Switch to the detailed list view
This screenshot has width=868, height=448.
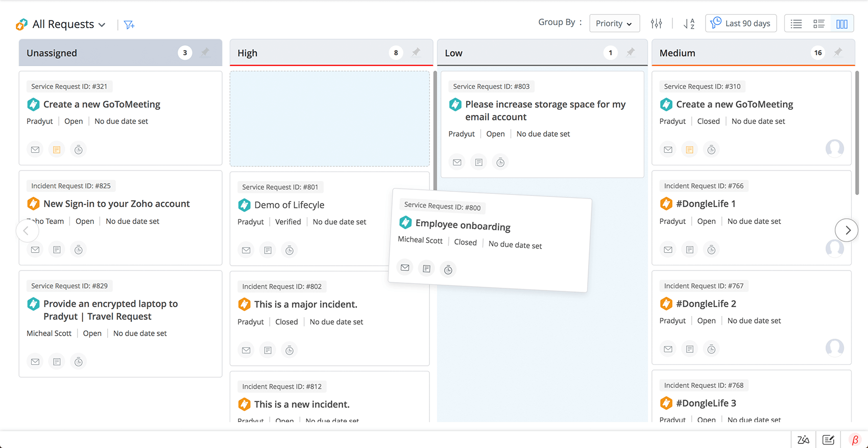819,24
